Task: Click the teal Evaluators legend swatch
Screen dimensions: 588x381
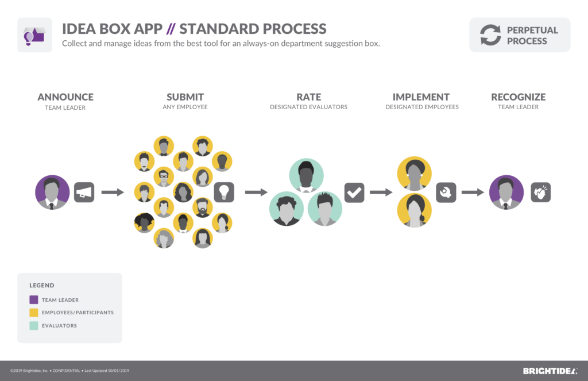Action: tap(34, 325)
